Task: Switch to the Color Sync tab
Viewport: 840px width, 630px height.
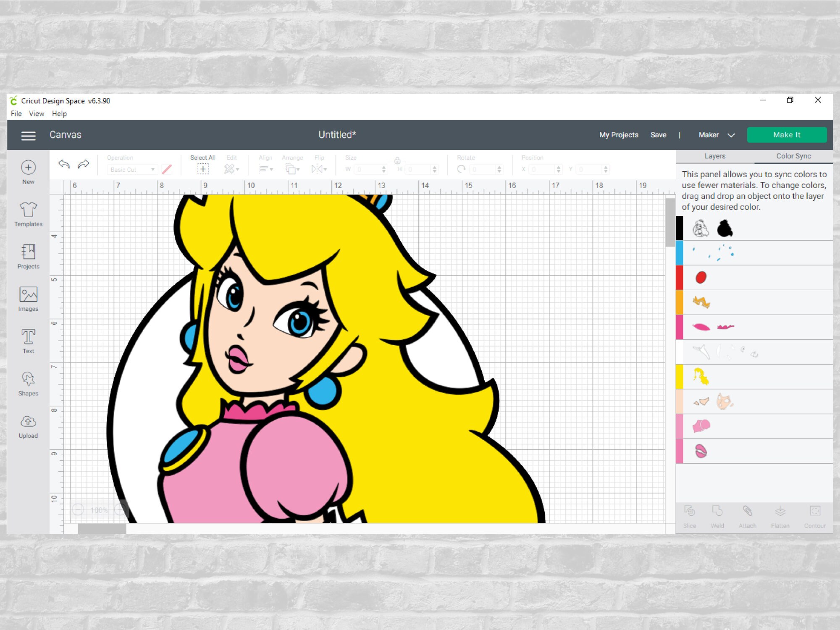Action: (793, 156)
